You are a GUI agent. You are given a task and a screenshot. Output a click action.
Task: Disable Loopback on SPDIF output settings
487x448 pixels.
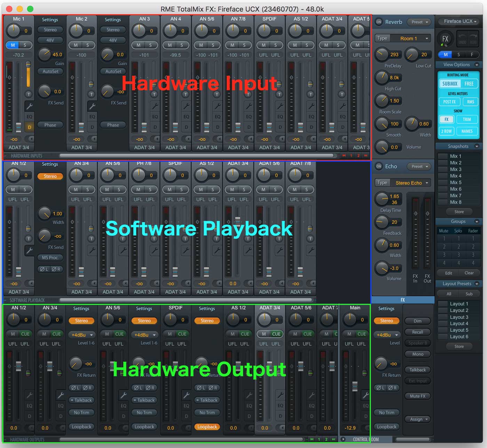tap(207, 427)
